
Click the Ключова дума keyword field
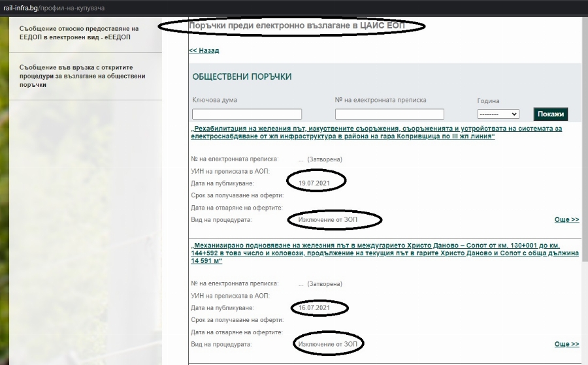[x=246, y=114]
